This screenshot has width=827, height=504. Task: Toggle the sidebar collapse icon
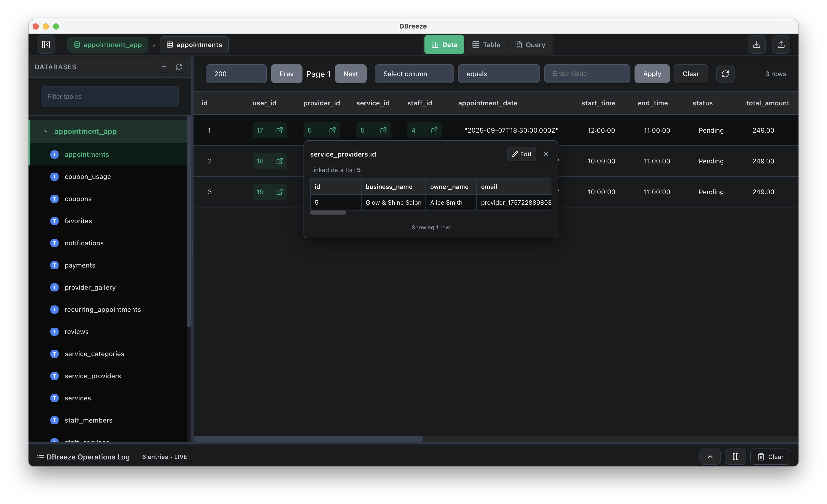point(46,45)
